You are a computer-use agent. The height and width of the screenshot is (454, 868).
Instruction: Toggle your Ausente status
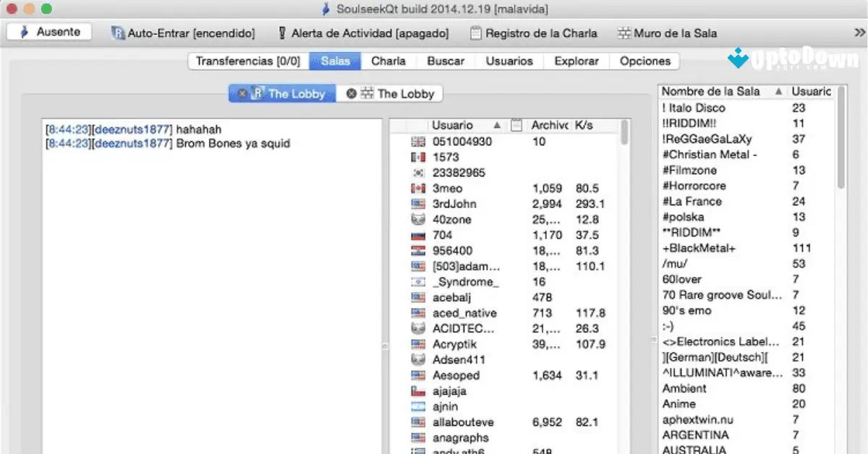[48, 33]
